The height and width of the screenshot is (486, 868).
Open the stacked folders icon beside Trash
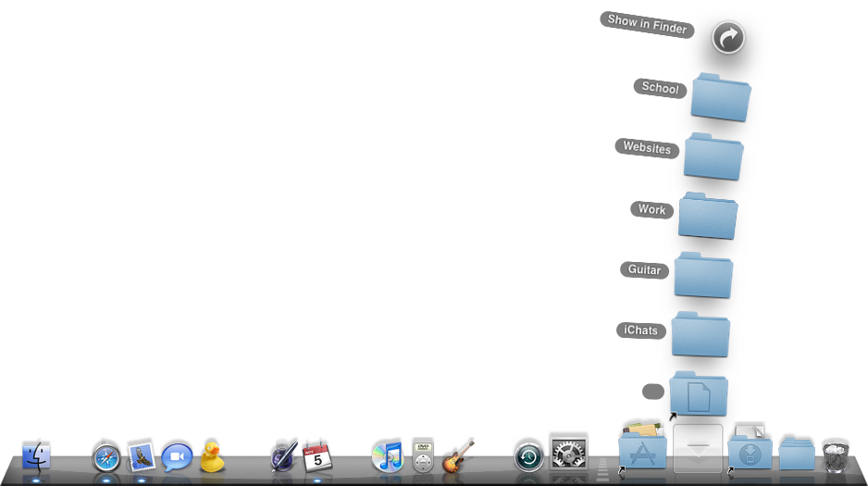pos(797,454)
